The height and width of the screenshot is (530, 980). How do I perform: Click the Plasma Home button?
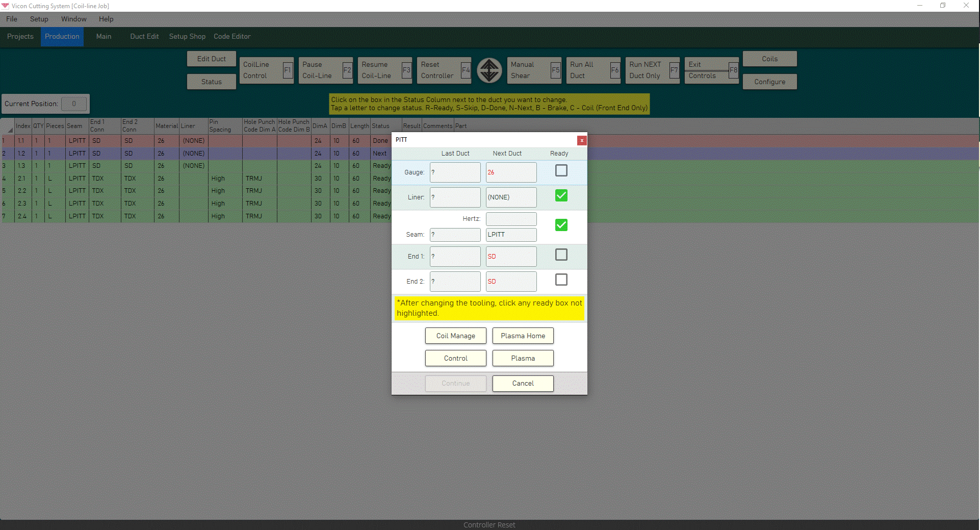click(x=523, y=336)
